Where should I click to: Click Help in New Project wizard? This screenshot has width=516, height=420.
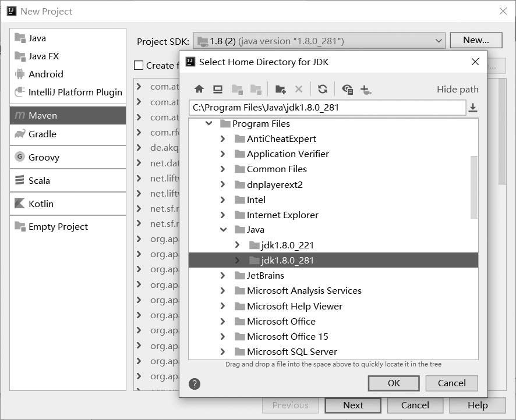coord(478,405)
